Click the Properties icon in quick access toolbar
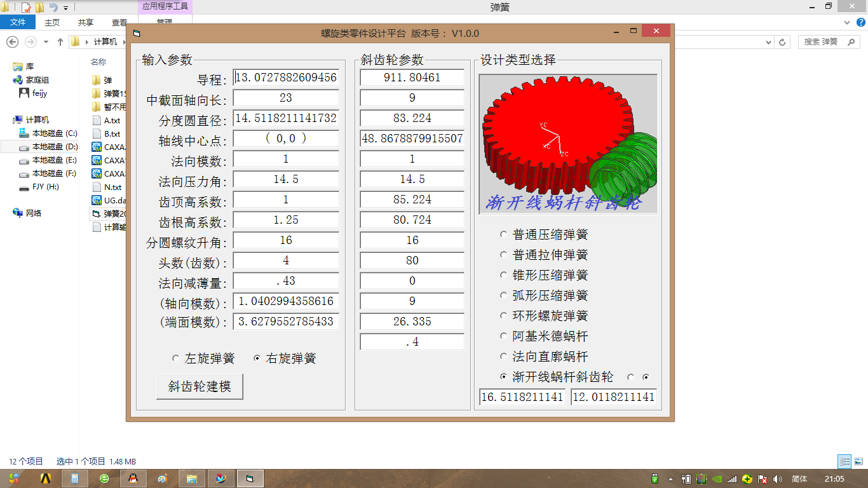The image size is (868, 488). click(x=27, y=8)
